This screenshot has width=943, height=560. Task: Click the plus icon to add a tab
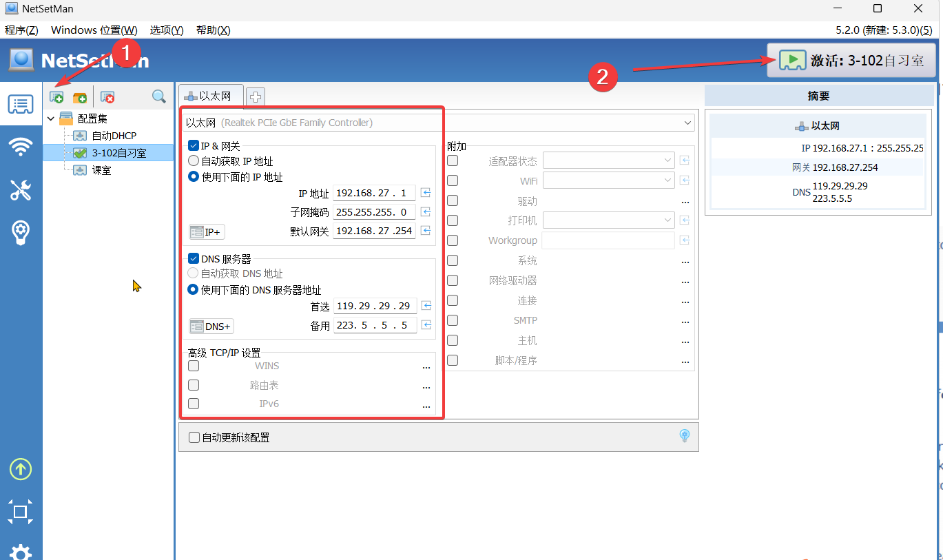(256, 97)
